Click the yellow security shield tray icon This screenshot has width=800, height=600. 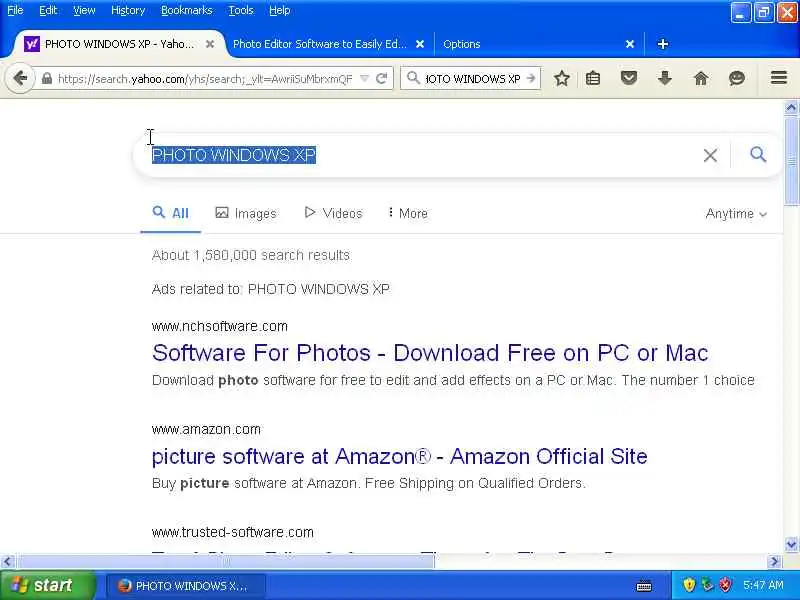(689, 585)
